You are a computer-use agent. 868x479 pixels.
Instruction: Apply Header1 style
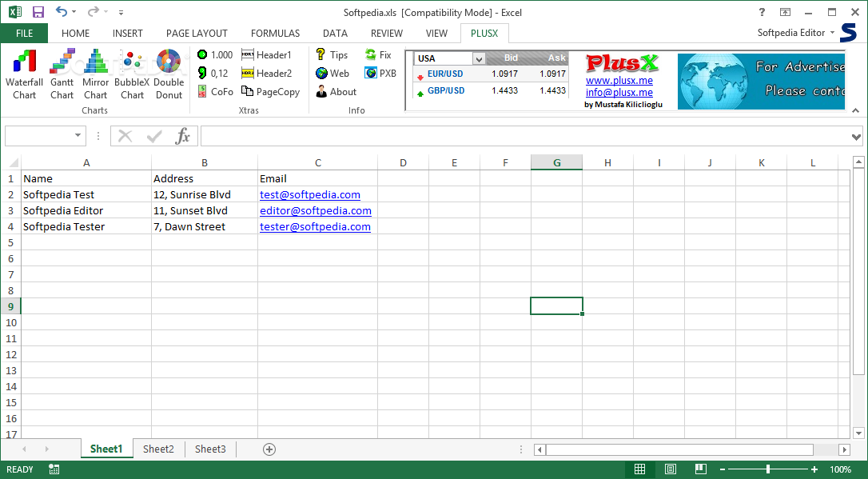click(x=266, y=55)
